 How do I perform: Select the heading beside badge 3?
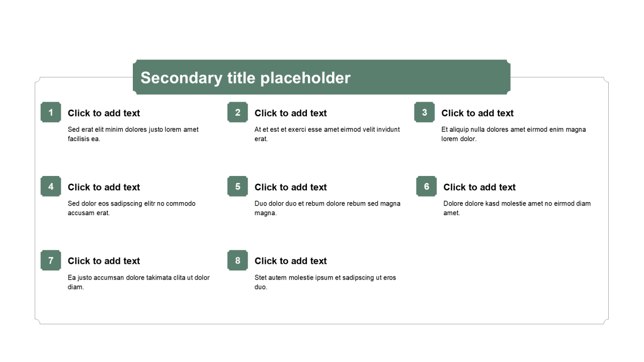tap(477, 113)
